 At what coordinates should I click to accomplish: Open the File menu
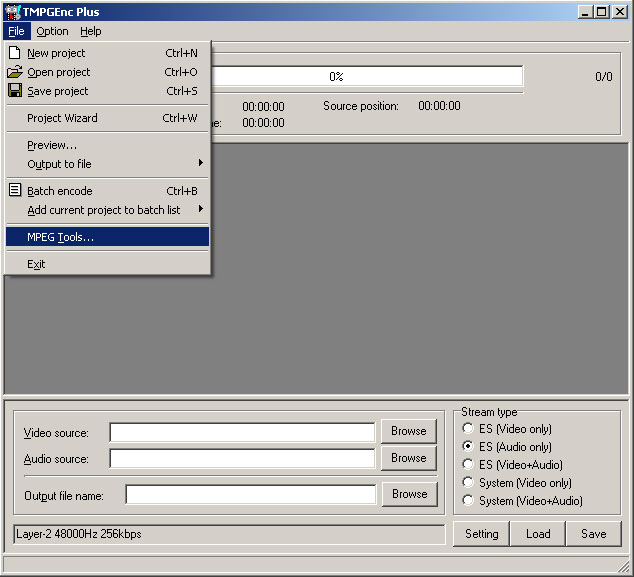click(x=17, y=31)
